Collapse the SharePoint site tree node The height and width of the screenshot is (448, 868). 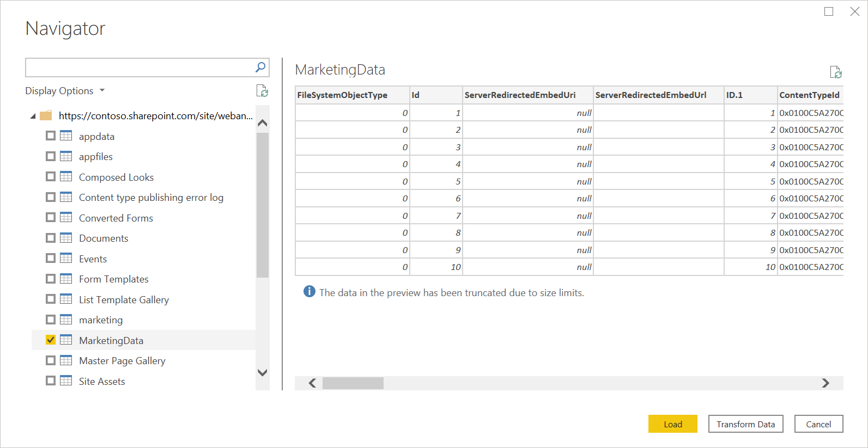pyautogui.click(x=33, y=116)
